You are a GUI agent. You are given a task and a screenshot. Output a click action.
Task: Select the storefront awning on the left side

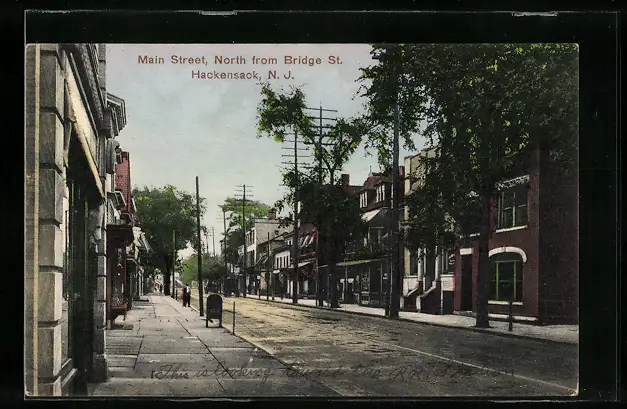(x=121, y=233)
